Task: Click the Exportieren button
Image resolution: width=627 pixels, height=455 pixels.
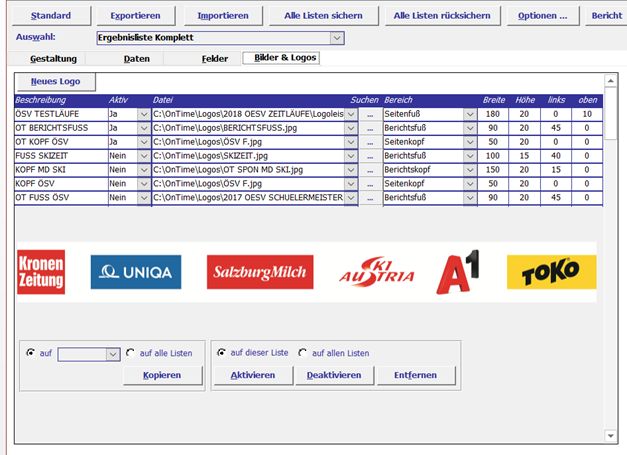Action: [x=135, y=16]
